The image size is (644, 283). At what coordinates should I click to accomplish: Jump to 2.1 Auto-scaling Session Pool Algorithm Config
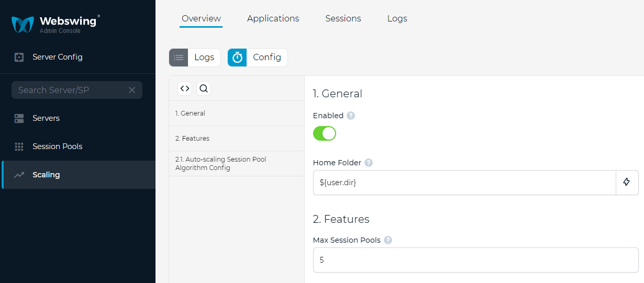[237, 164]
